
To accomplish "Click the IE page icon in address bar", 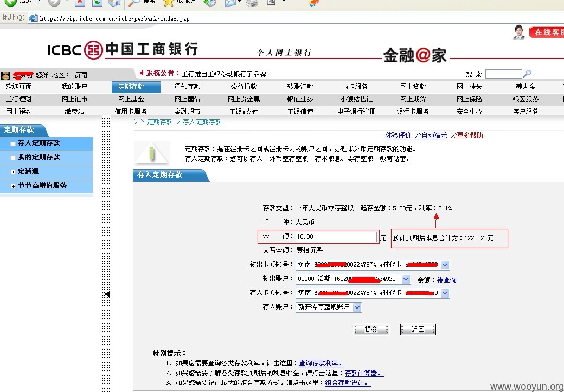I will coord(34,18).
